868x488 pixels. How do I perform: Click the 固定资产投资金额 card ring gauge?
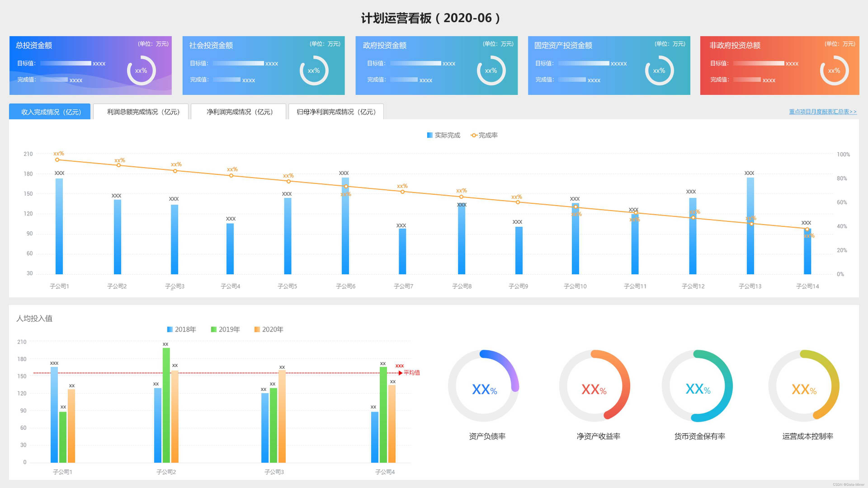point(659,70)
